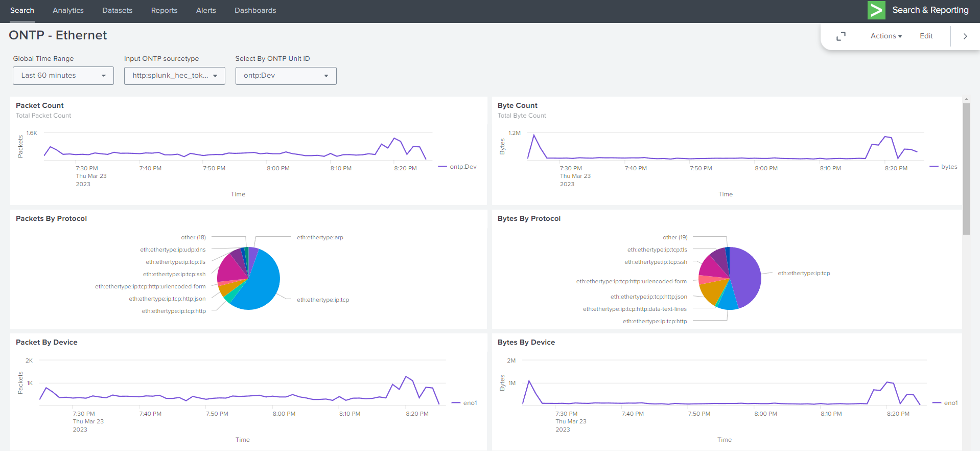Viewport: 980px width, 451px height.
Task: Go to the Dashboards tab
Action: (255, 11)
